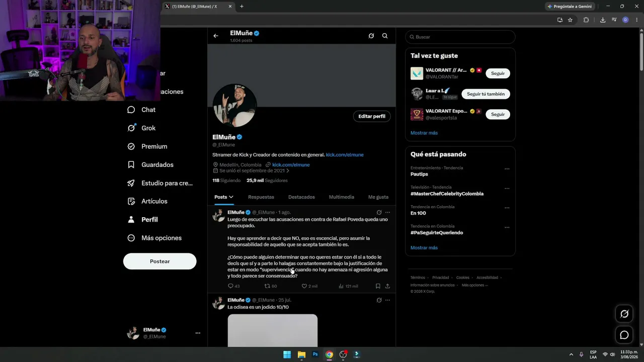The width and height of the screenshot is (644, 362).
Task: Click the install app icon in the address bar
Action: (560, 20)
